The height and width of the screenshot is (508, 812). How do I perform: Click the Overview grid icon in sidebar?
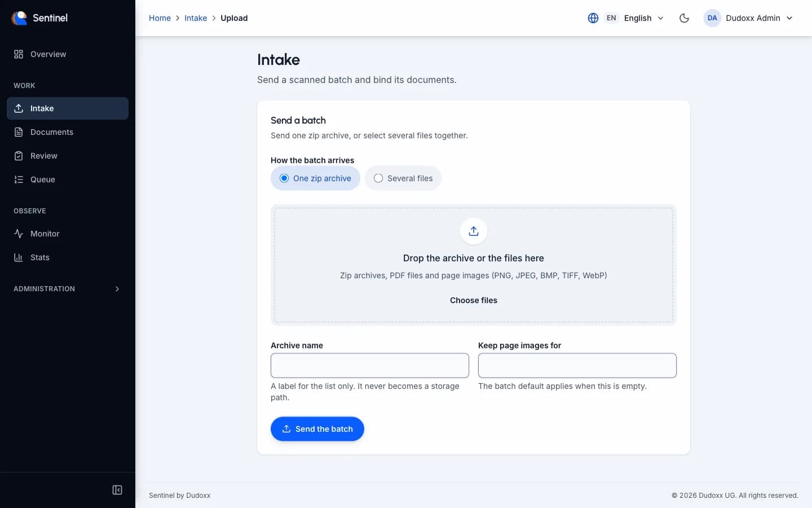(19, 54)
